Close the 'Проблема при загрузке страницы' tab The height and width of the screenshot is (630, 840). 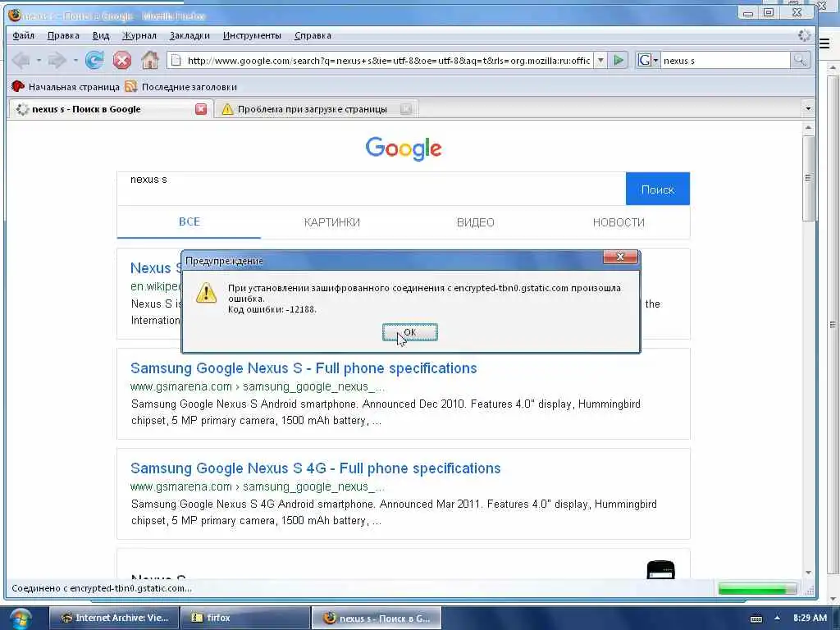[405, 109]
